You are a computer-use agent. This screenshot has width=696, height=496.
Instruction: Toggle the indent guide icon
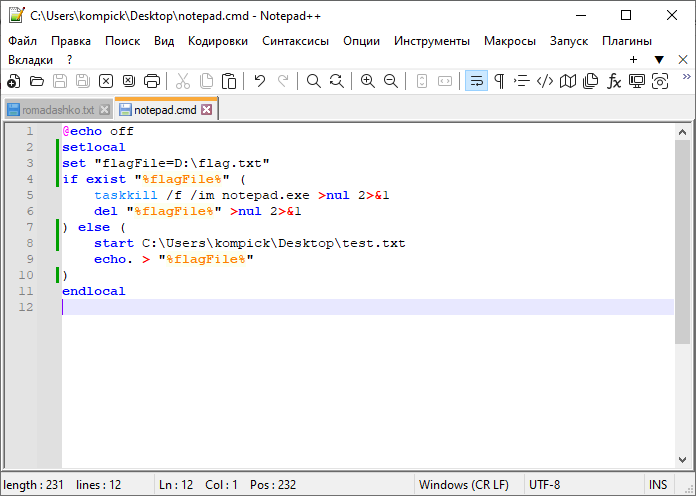(x=522, y=81)
